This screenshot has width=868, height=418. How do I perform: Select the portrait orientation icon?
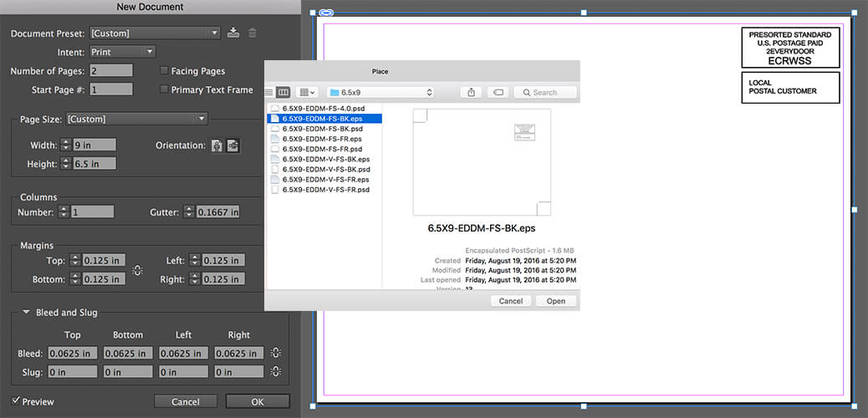(x=217, y=145)
